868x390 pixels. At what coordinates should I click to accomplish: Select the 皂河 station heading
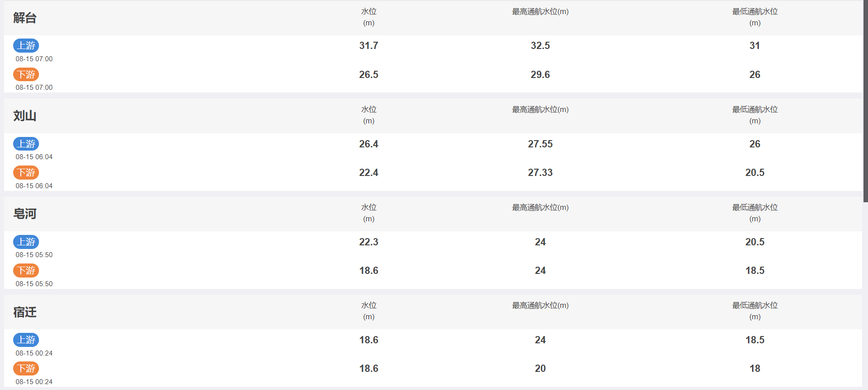click(x=25, y=214)
